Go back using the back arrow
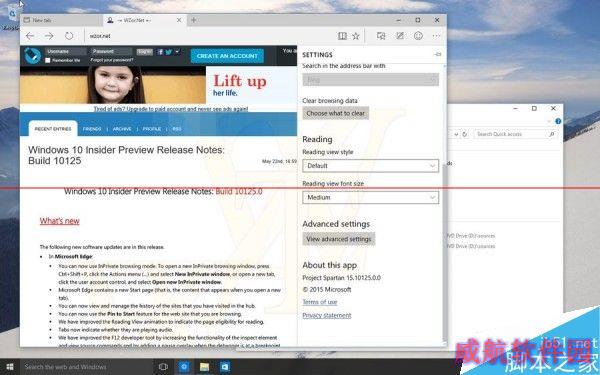 [x=30, y=36]
